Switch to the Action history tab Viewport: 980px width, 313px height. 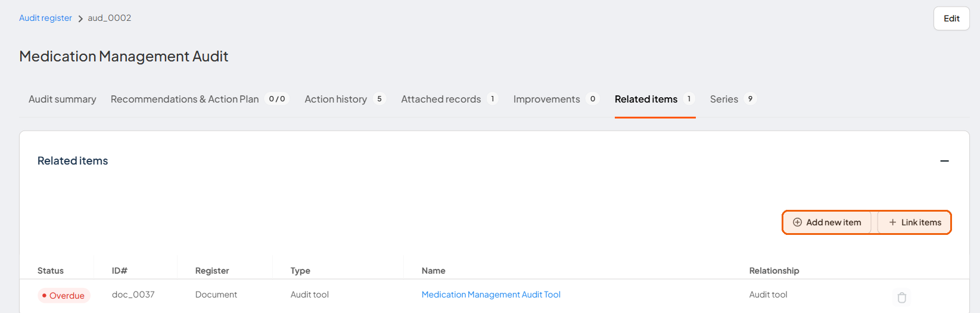[345, 99]
